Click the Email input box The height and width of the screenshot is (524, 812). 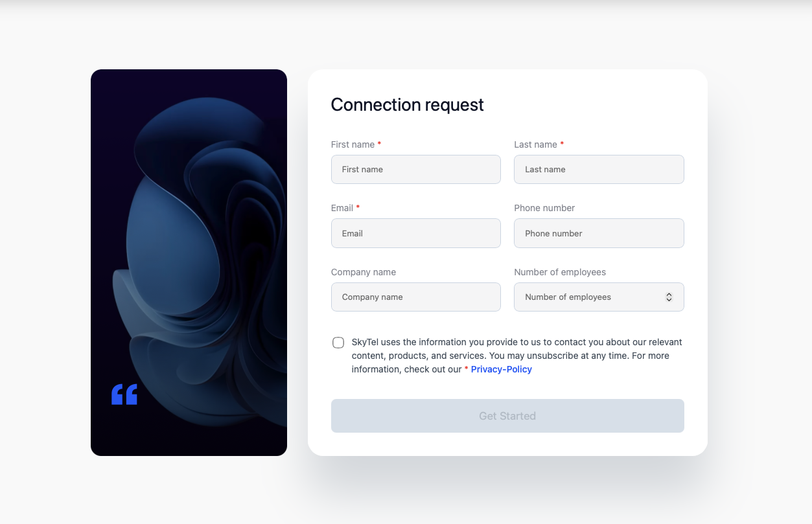point(415,233)
